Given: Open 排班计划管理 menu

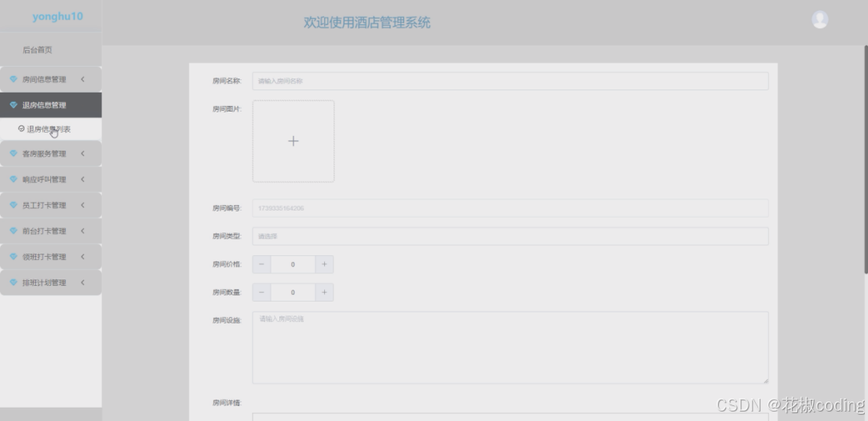Looking at the screenshot, I should pyautogui.click(x=51, y=282).
